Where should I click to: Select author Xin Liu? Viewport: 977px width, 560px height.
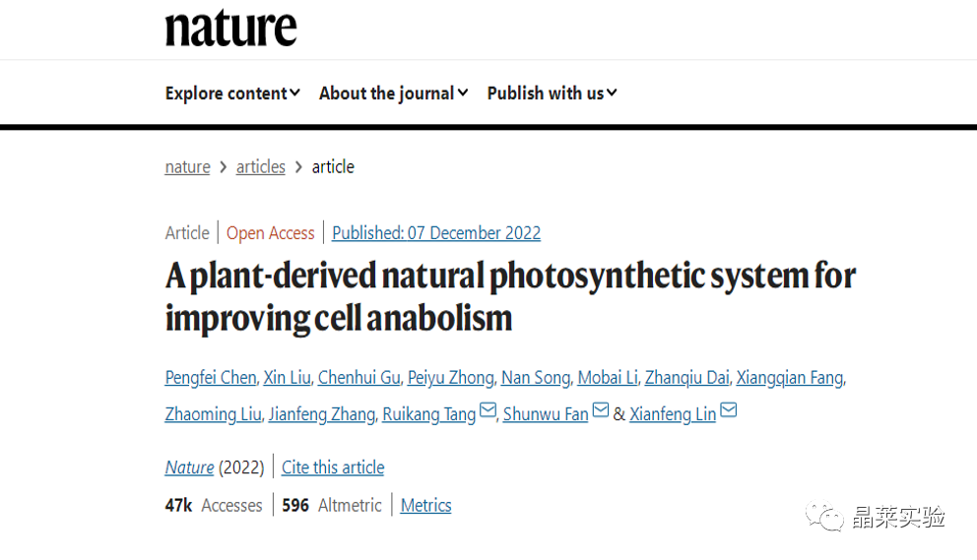pyautogui.click(x=288, y=378)
